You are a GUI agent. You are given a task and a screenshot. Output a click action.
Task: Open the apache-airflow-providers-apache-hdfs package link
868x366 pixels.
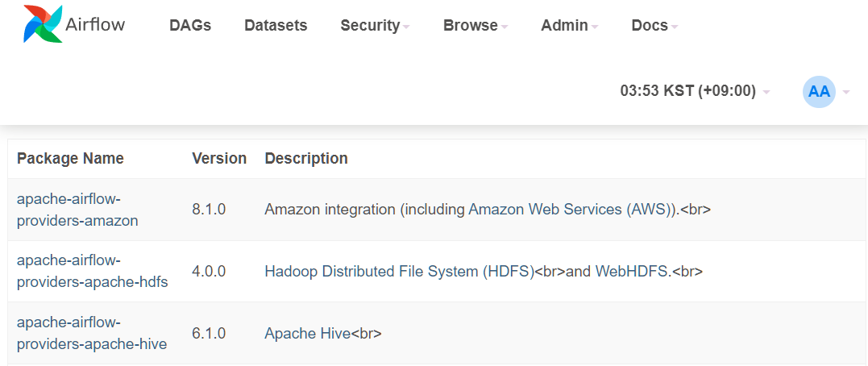tap(93, 272)
